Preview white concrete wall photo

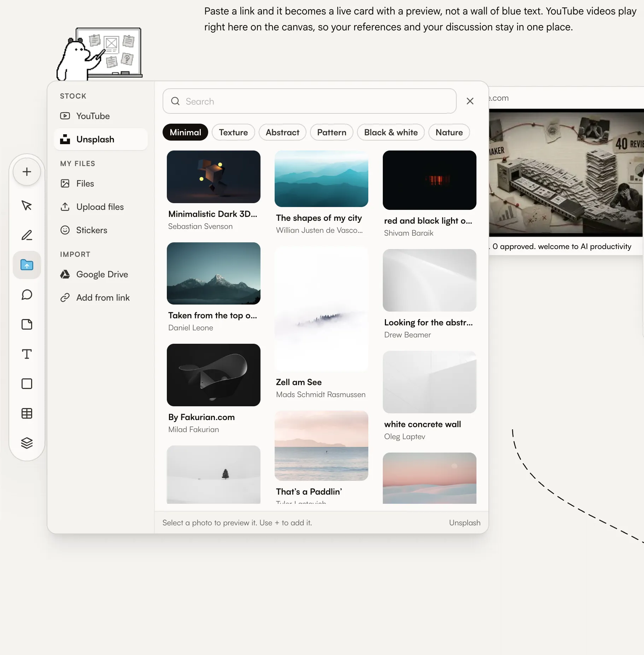tap(429, 382)
